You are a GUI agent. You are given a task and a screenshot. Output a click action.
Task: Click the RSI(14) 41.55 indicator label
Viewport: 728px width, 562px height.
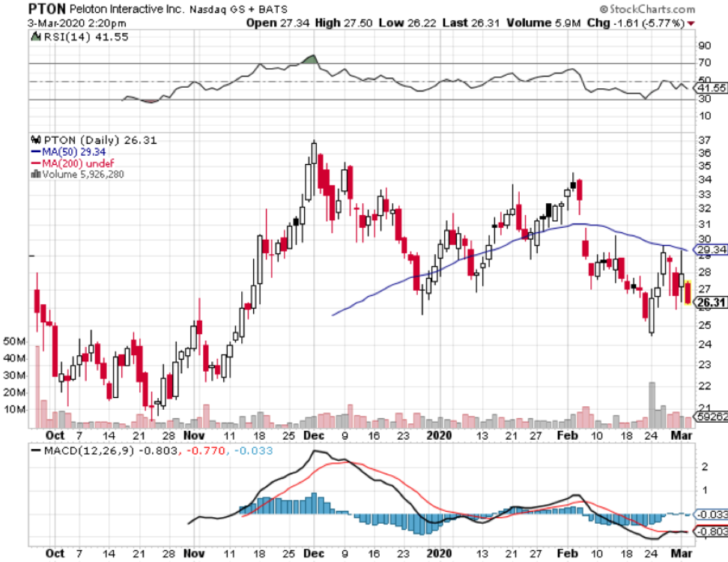point(86,37)
